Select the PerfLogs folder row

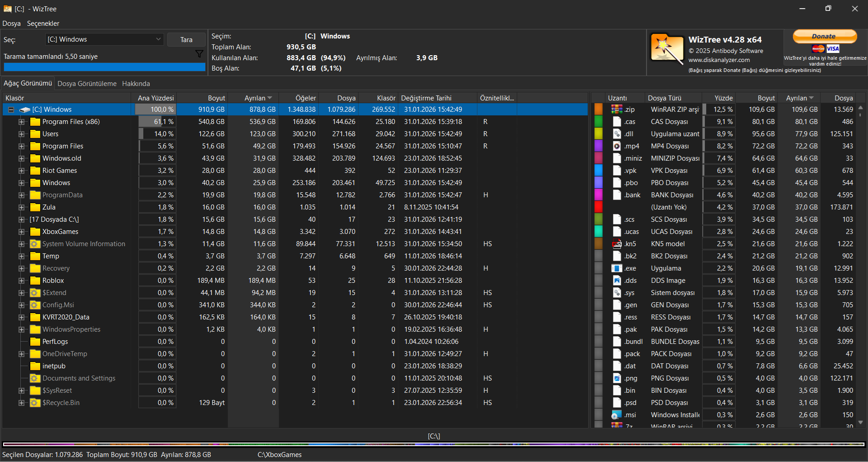pyautogui.click(x=295, y=342)
